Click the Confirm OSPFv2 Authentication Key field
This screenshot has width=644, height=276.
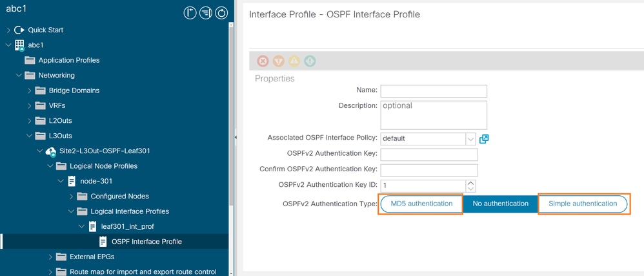(x=429, y=170)
